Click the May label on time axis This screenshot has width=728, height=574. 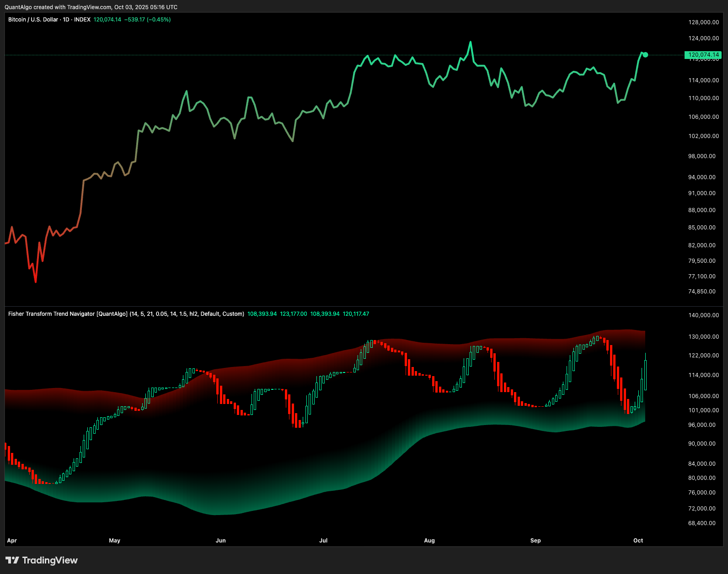point(115,541)
